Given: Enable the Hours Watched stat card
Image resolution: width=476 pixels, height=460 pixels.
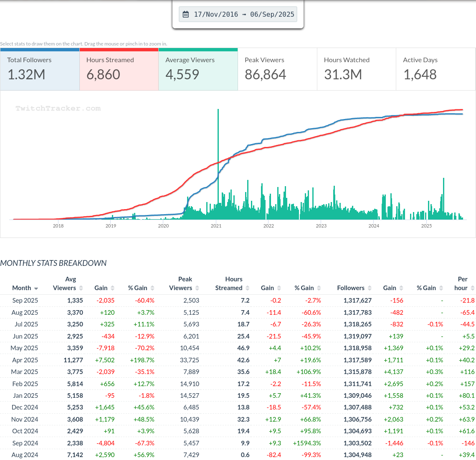Looking at the screenshot, I should coord(357,69).
